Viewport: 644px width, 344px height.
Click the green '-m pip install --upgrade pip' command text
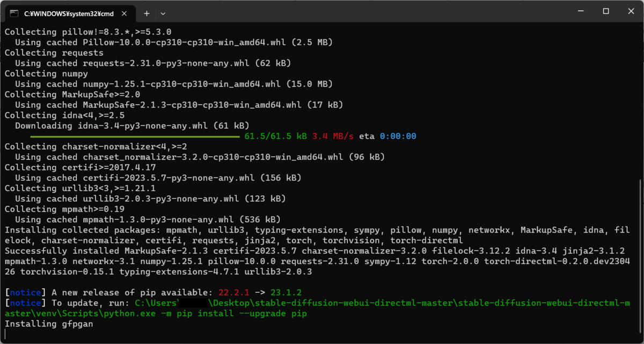234,314
